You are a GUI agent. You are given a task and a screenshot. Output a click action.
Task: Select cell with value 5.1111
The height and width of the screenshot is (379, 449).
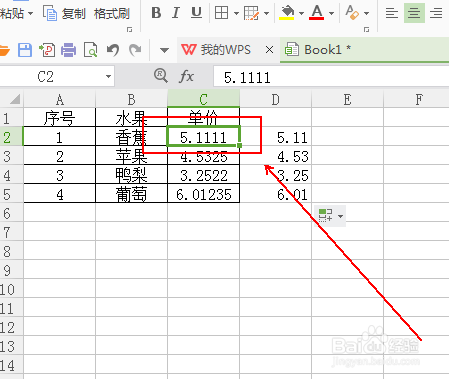203,137
